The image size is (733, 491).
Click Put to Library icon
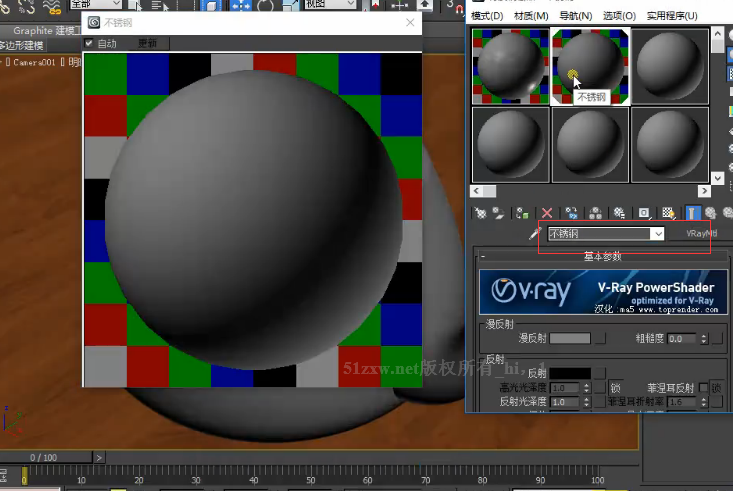pos(595,213)
